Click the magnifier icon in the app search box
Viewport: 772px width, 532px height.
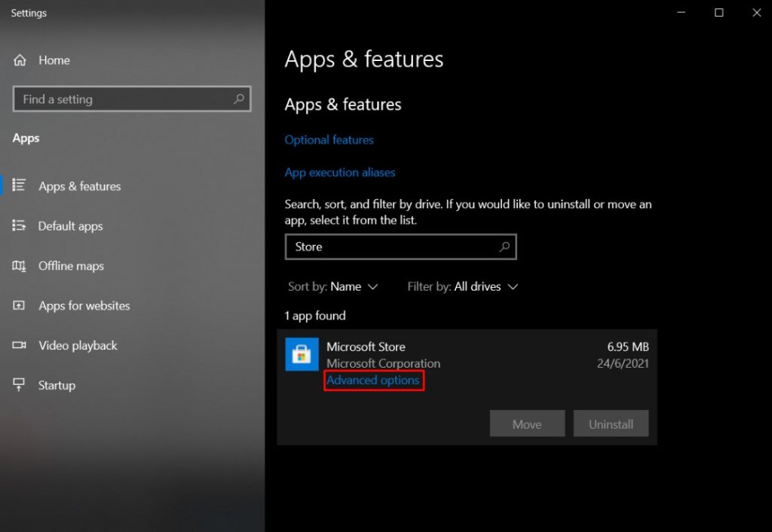[x=504, y=247]
